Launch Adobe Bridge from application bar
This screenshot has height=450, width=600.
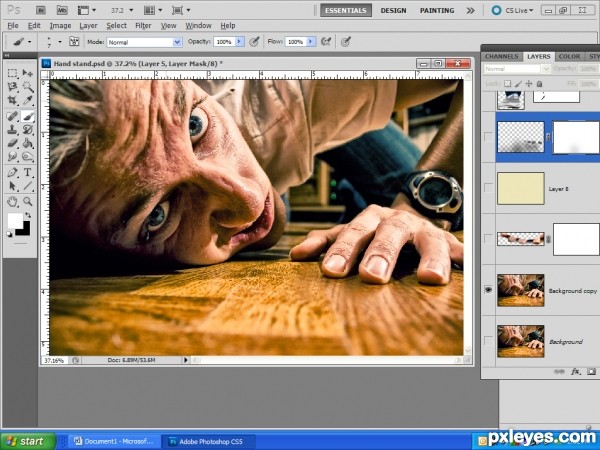[x=41, y=10]
